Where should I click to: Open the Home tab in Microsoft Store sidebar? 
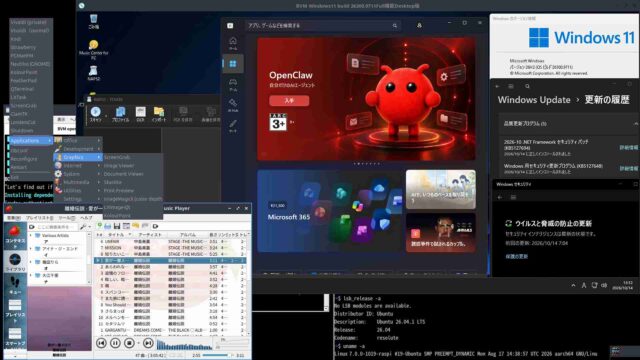233,42
